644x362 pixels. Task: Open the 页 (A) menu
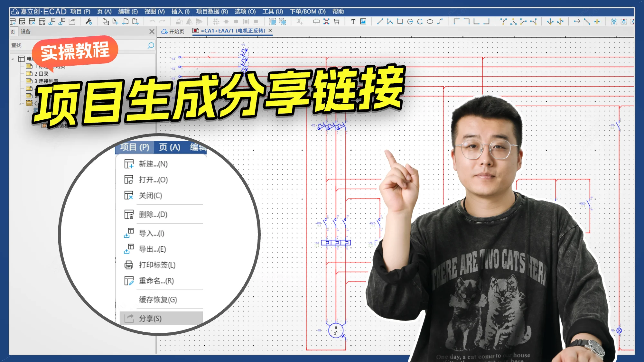(104, 12)
